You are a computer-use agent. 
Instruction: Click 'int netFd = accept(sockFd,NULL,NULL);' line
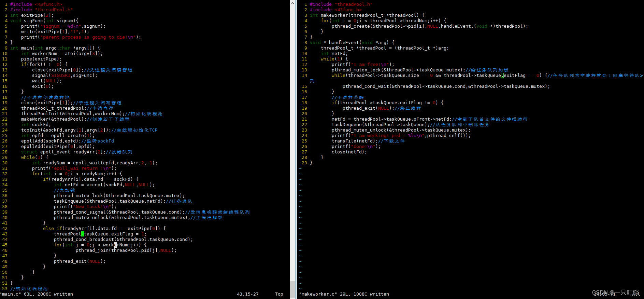(x=104, y=185)
